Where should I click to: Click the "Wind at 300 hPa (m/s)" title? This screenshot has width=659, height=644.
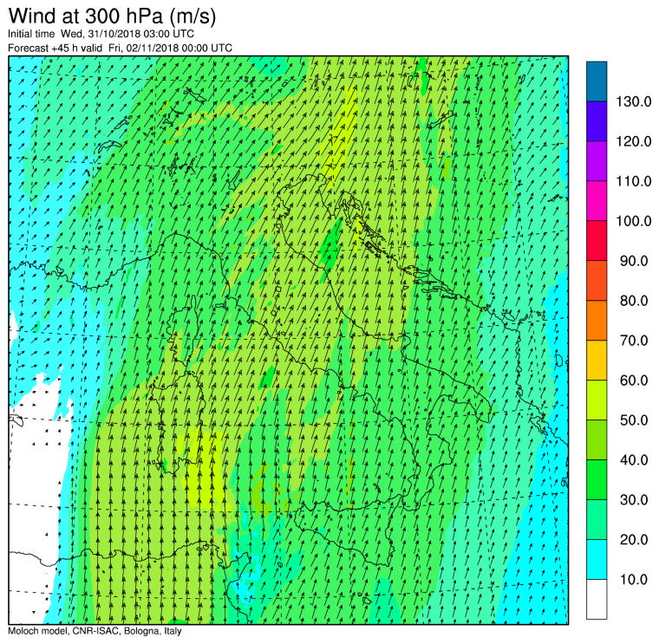(x=112, y=16)
